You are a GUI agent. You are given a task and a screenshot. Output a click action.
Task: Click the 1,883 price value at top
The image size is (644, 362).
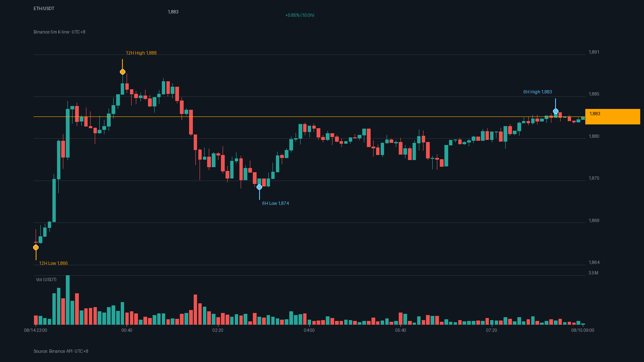tap(173, 12)
